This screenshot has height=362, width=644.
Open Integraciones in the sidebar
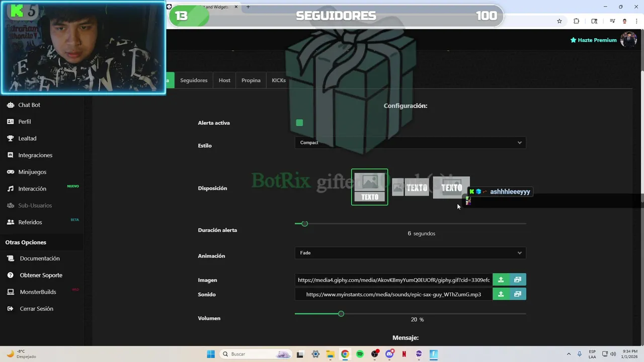35,155
